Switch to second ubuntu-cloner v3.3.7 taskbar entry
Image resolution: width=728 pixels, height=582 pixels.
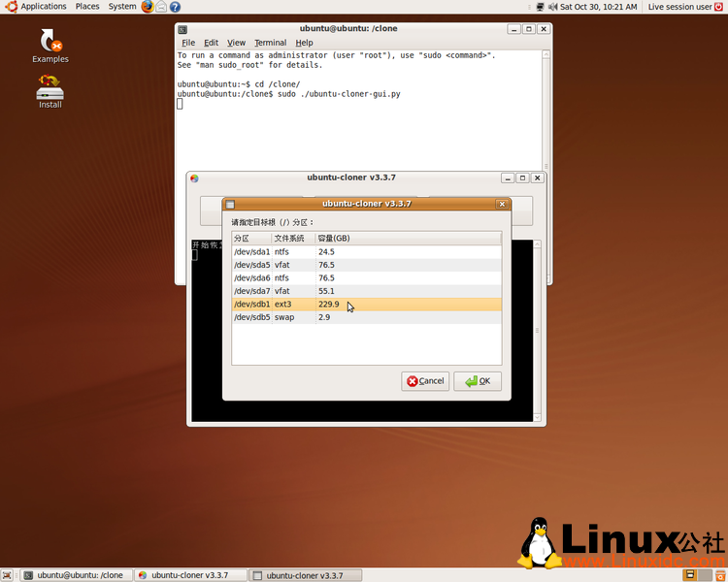coord(306,575)
